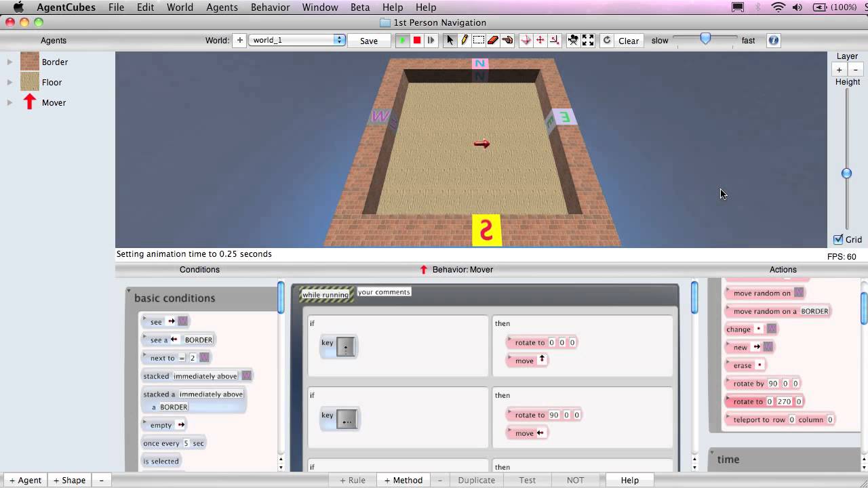Click the Save button
868x488 pixels.
(x=369, y=41)
